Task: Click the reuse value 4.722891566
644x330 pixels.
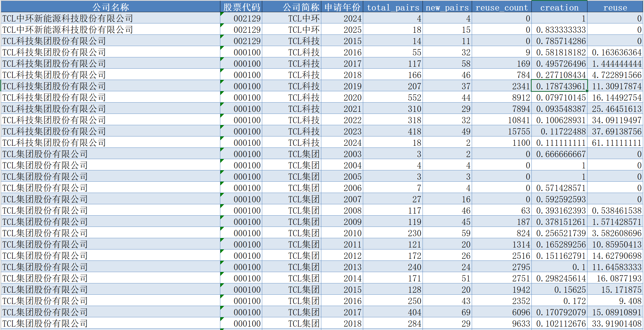Action: pyautogui.click(x=615, y=75)
